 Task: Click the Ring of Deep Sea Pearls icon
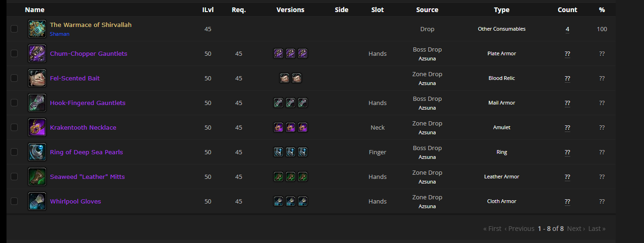37,152
